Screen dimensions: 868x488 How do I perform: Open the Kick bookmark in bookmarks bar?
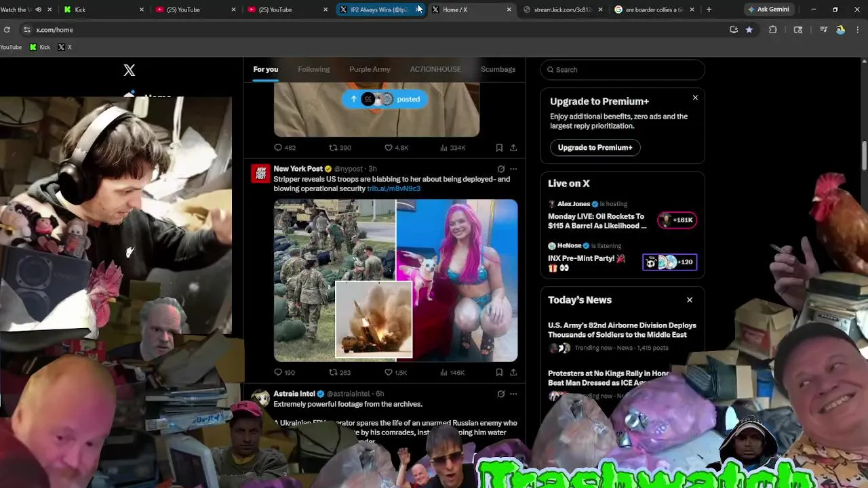pyautogui.click(x=40, y=47)
